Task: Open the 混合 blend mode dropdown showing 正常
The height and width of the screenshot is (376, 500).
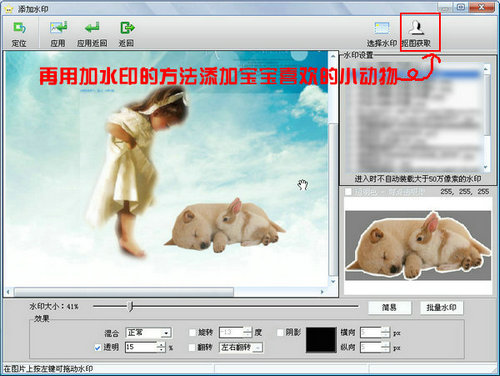Action: coord(148,333)
